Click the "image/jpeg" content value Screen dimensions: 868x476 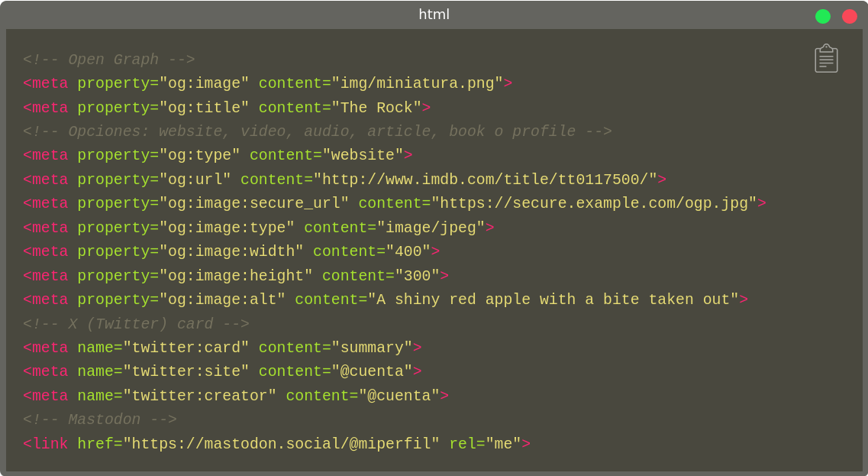coord(431,228)
